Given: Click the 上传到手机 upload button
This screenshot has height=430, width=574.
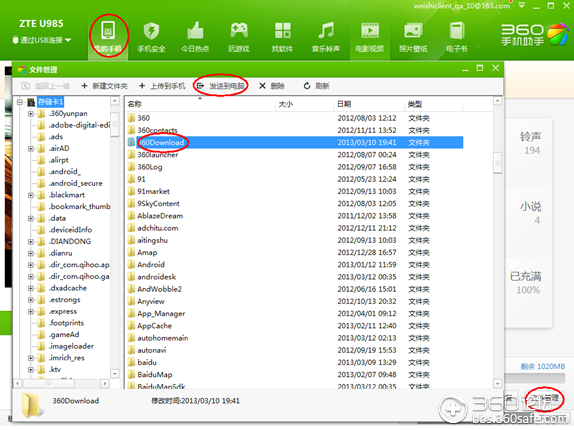Looking at the screenshot, I should pyautogui.click(x=163, y=86).
